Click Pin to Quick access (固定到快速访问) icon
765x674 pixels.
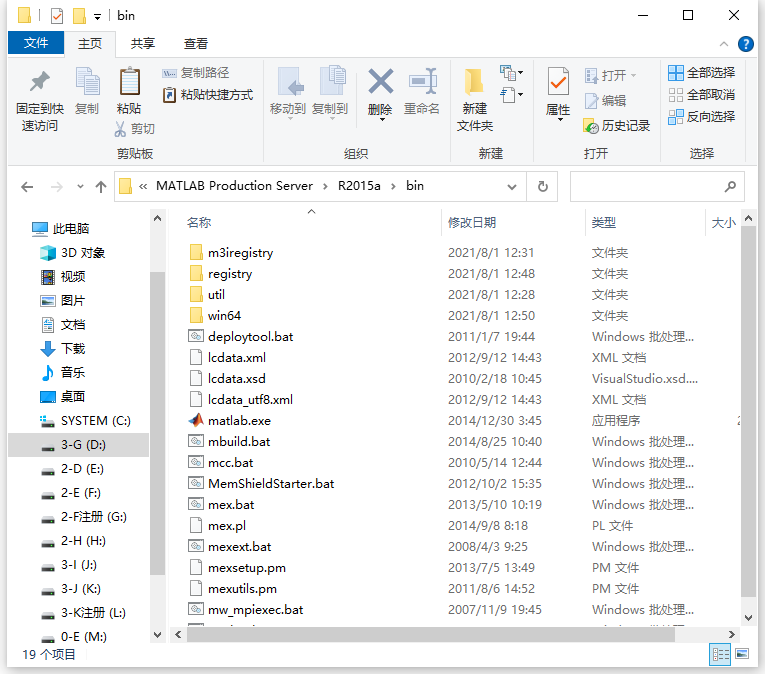coord(40,82)
